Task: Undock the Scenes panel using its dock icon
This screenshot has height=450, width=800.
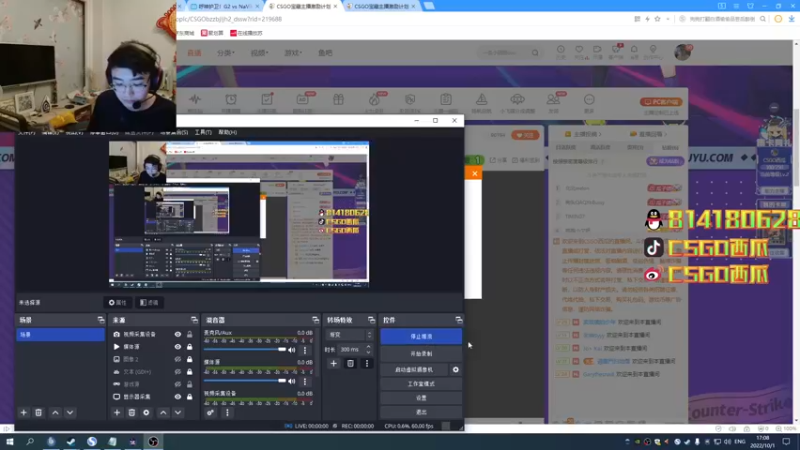Action: 101,320
